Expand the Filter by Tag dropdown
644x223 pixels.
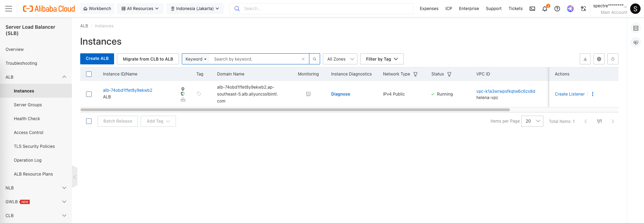click(x=382, y=59)
